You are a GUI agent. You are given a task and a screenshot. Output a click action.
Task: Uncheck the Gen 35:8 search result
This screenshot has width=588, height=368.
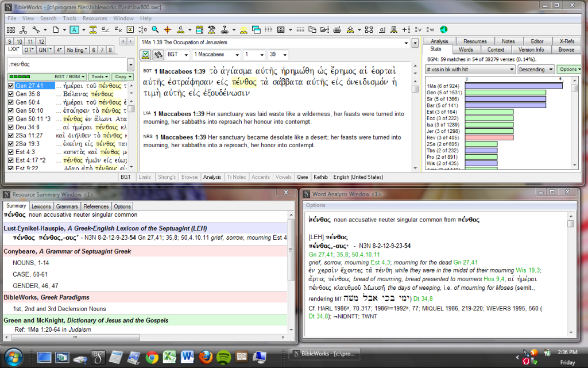click(11, 94)
